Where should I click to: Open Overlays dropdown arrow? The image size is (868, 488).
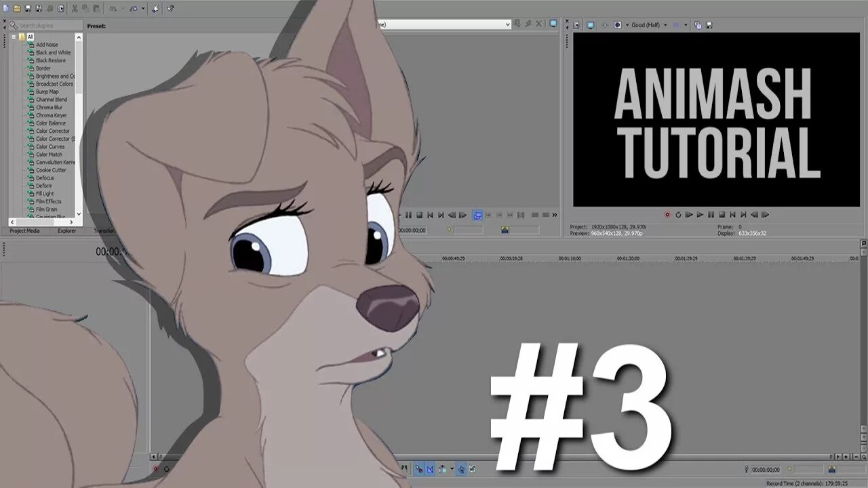[686, 25]
